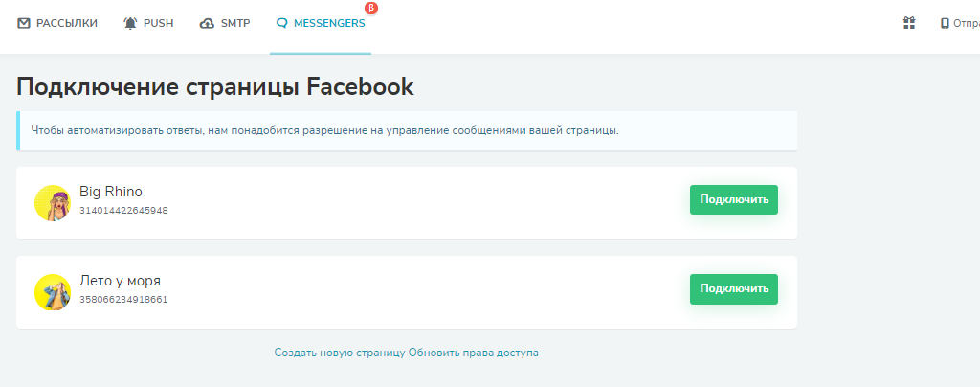Follow the Создать новую страницу link
Viewport: 980px width, 387px height.
click(340, 353)
